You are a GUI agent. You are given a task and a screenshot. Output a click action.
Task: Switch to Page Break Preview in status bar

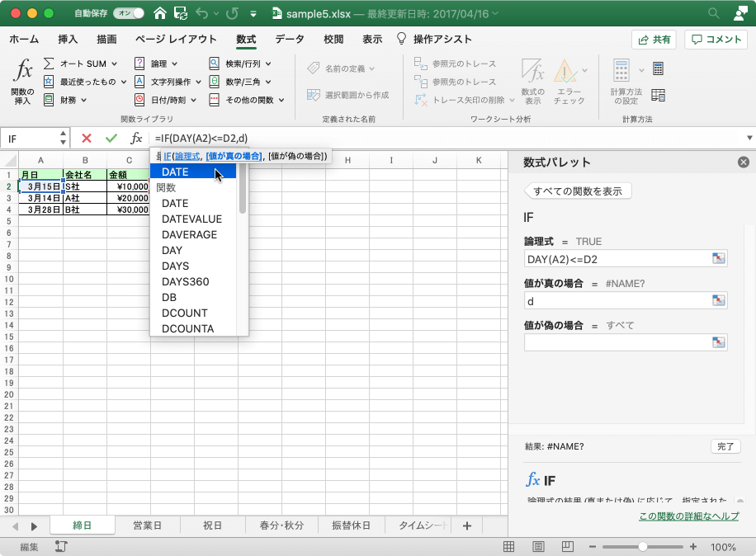[568, 547]
